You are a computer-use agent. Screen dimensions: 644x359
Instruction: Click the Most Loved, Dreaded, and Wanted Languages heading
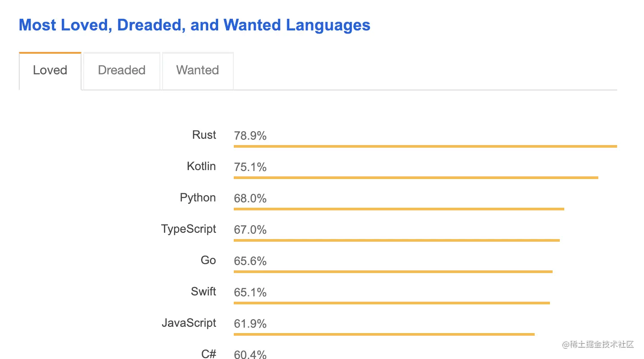(x=194, y=25)
